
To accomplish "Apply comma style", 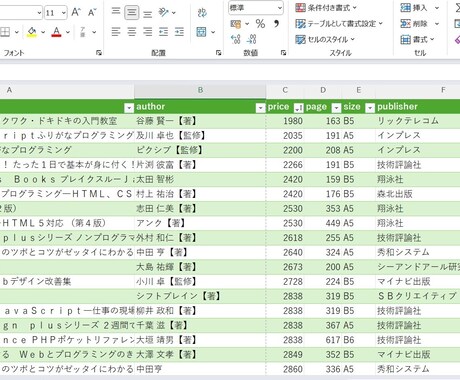I will [x=276, y=24].
